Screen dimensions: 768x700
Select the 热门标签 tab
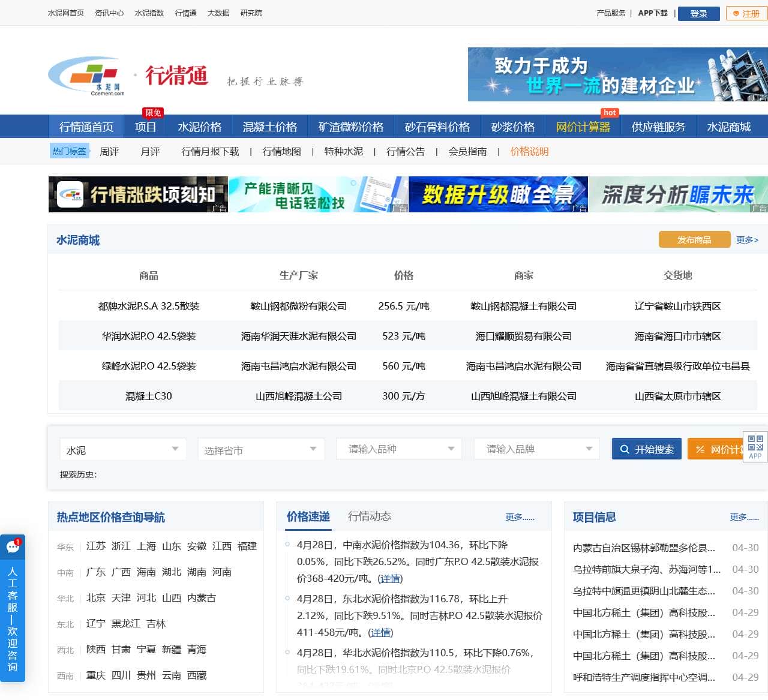pos(69,151)
